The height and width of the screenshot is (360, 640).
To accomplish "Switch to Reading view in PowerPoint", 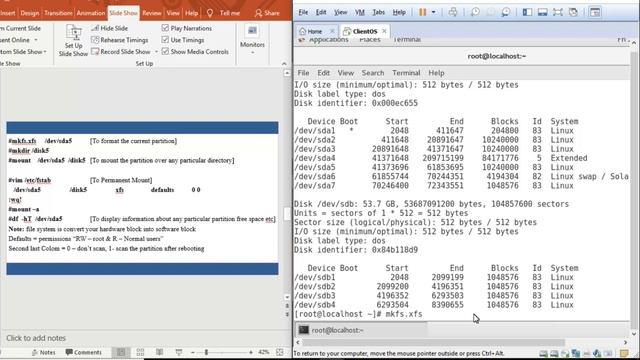I will coord(160,352).
